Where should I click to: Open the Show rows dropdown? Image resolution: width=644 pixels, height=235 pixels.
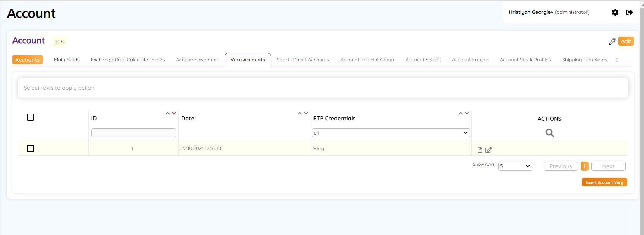coord(515,166)
